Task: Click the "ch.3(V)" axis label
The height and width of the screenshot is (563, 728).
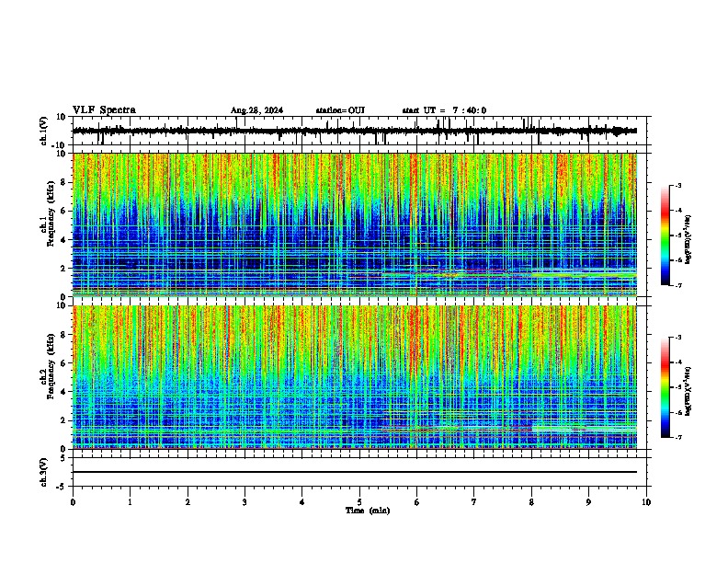Action: click(x=44, y=472)
